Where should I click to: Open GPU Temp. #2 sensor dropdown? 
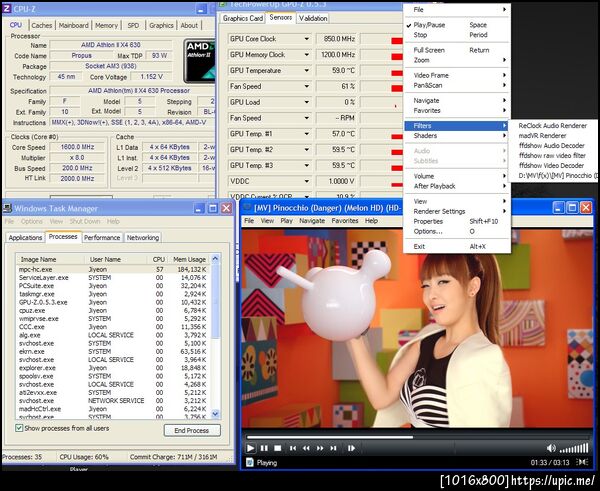pos(307,150)
